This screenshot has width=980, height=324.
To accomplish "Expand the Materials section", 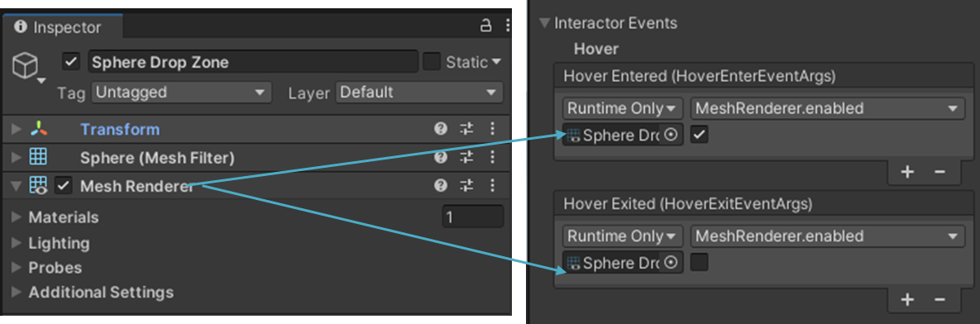I will click(17, 217).
